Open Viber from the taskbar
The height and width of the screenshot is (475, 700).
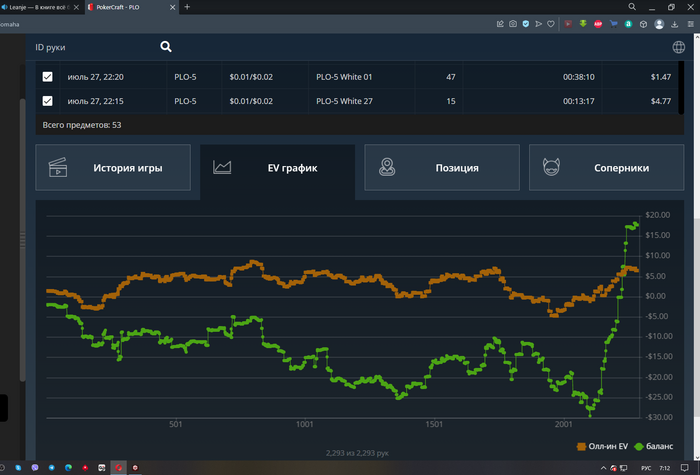[35, 467]
